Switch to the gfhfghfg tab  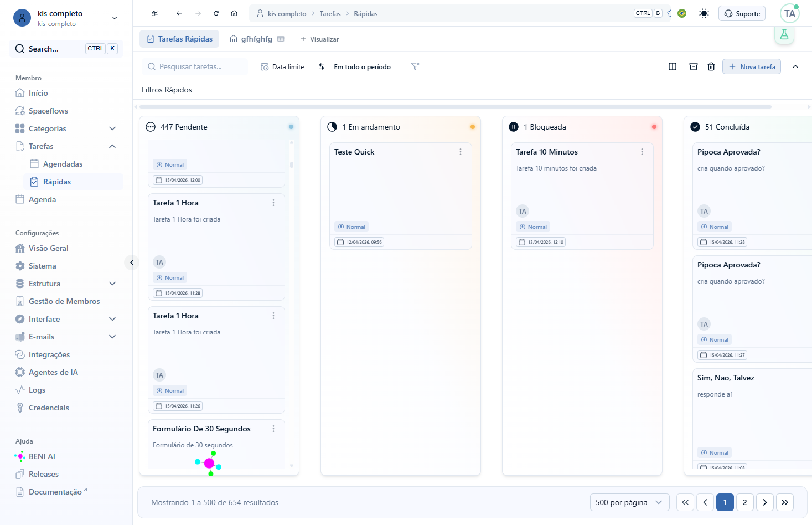coord(257,39)
